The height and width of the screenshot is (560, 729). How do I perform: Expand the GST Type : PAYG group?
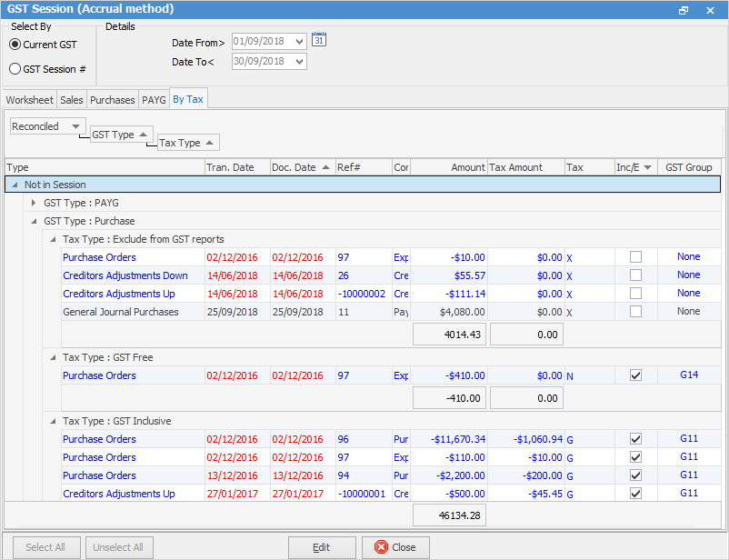pos(34,203)
